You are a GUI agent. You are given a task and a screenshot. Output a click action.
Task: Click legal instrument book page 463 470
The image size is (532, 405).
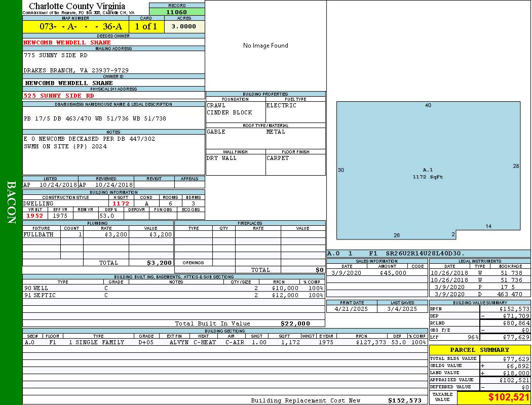(x=509, y=294)
